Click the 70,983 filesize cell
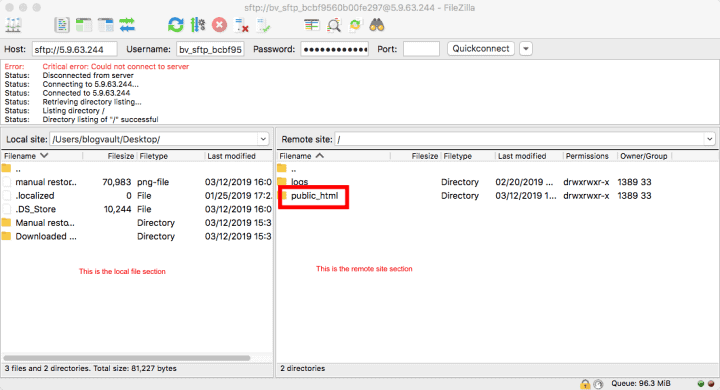This screenshot has width=720, height=390. pyautogui.click(x=117, y=182)
